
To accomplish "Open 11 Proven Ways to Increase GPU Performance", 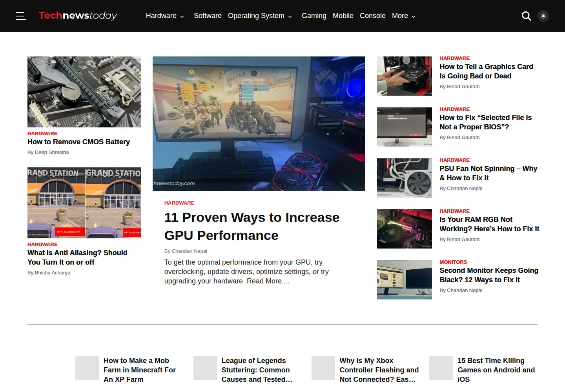I will [x=252, y=227].
